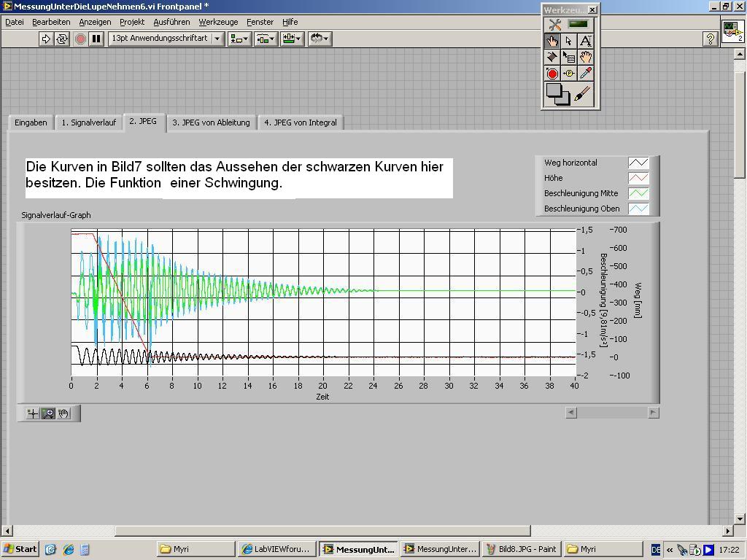Screen dimensions: 747x560
Task: Switch to the Bild8.JPG Paint taskbar window
Action: 522,549
